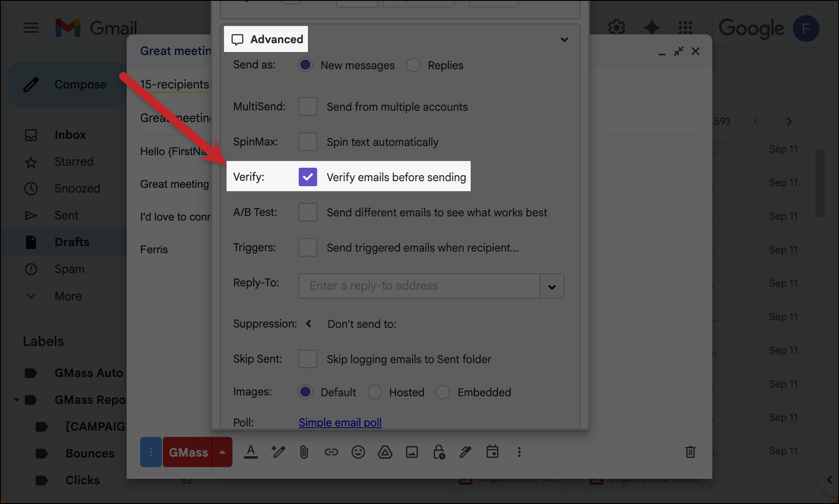Click the discard draft trash icon

(690, 452)
